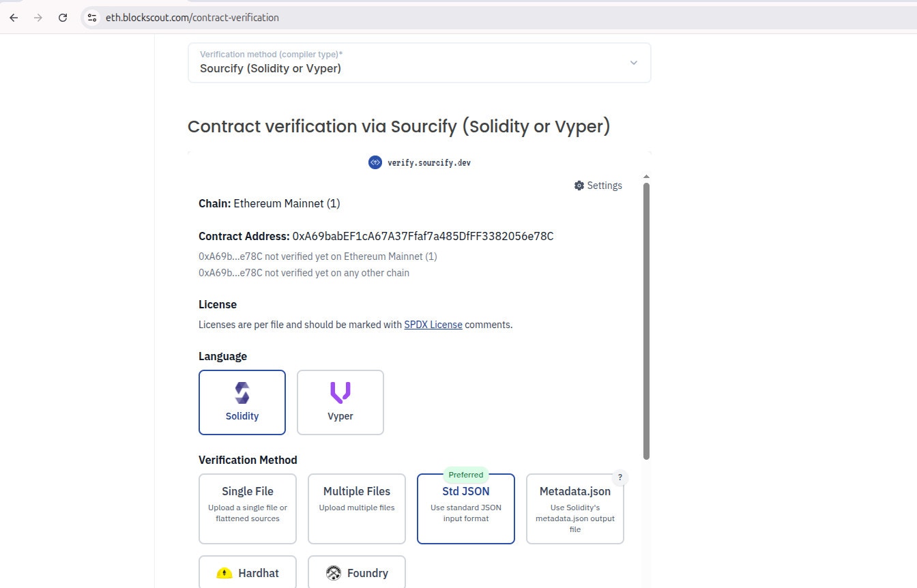Choose Multiple Files verification method
Image resolution: width=917 pixels, height=588 pixels.
coord(357,509)
